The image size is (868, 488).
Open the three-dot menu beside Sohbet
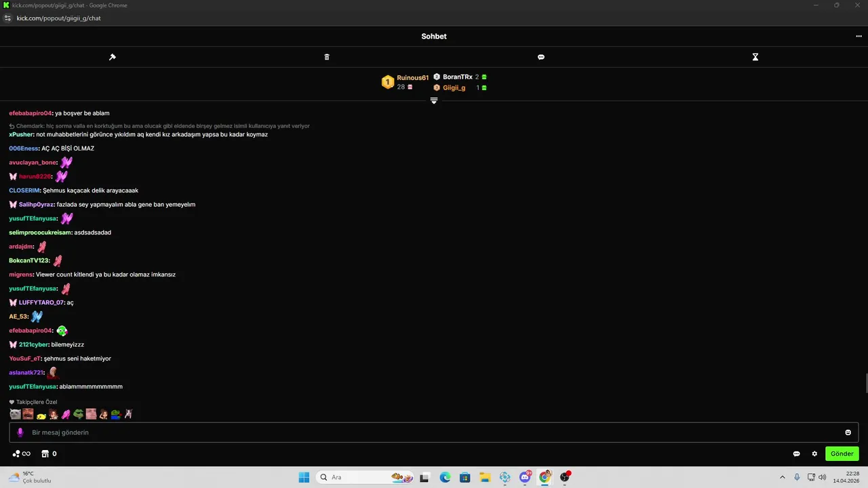(859, 37)
